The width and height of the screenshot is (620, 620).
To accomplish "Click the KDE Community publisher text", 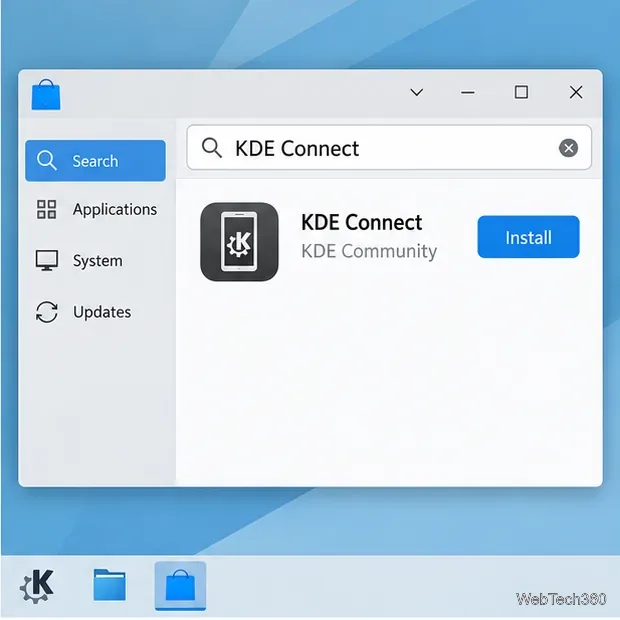I will click(369, 251).
